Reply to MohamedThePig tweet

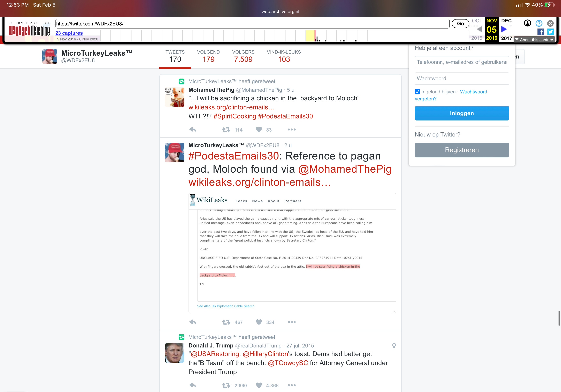point(193,130)
